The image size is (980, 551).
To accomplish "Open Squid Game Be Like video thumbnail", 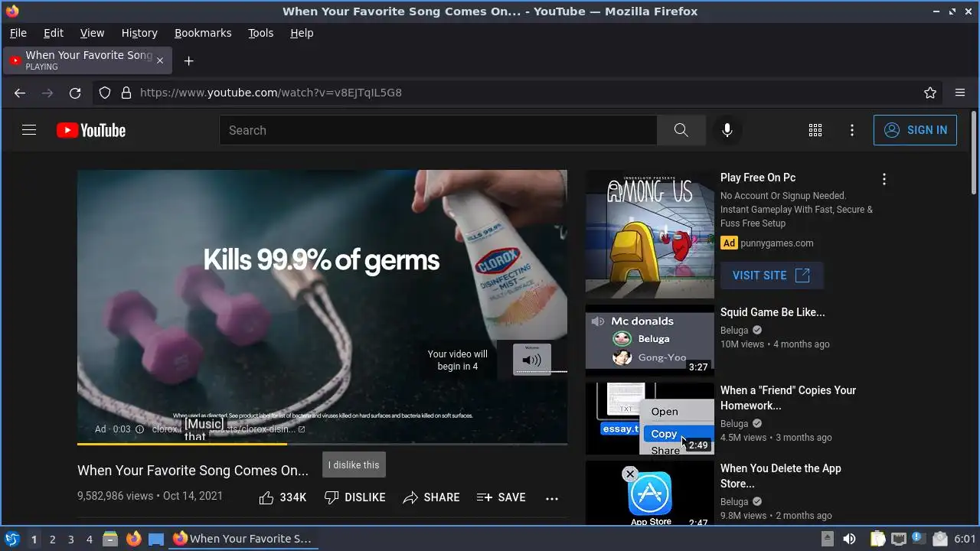I will click(650, 341).
